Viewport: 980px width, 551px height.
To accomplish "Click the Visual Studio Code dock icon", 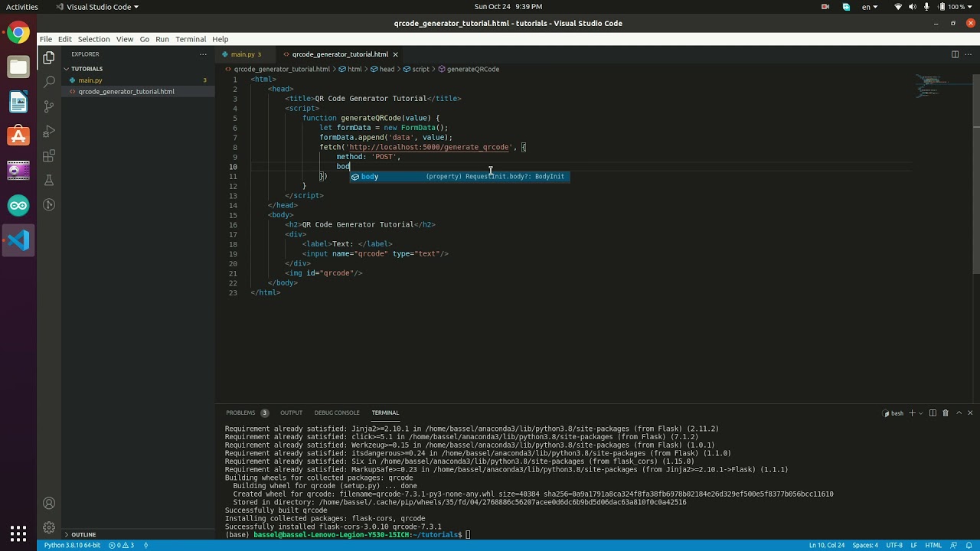I will click(x=18, y=240).
